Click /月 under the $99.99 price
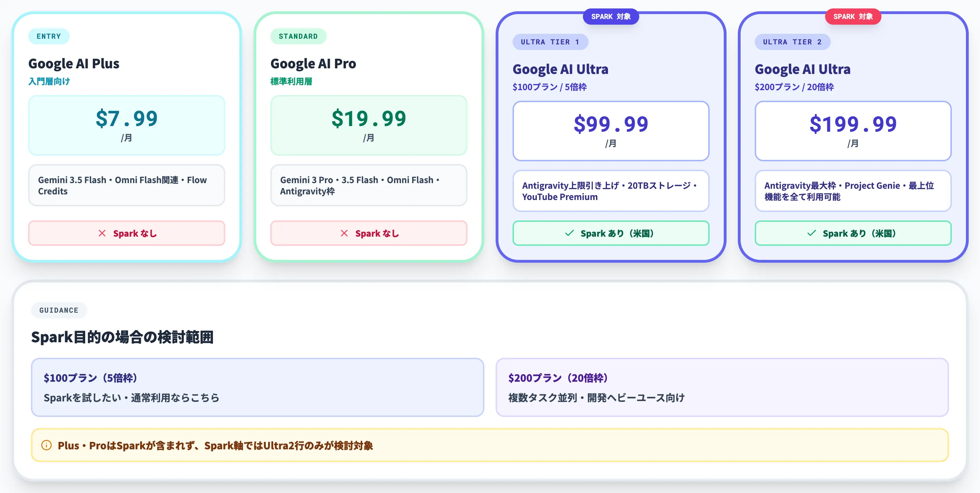Viewport: 980px width, 493px height. click(611, 143)
